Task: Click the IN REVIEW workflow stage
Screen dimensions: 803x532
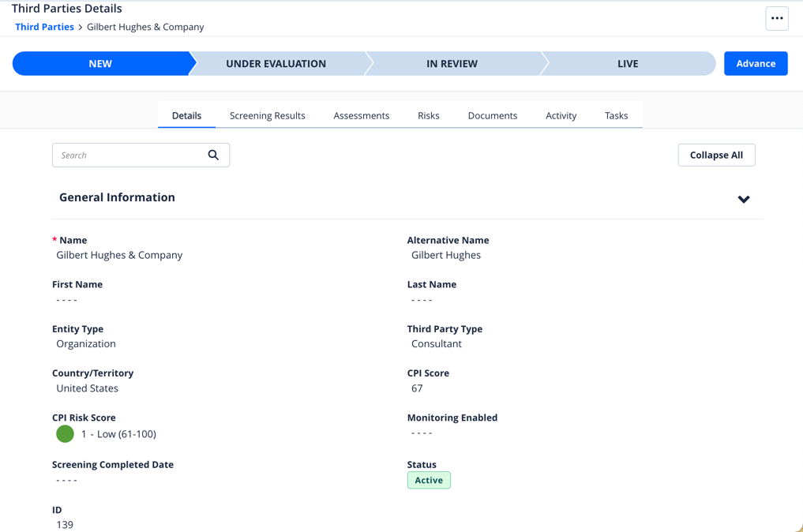Action: click(x=452, y=64)
